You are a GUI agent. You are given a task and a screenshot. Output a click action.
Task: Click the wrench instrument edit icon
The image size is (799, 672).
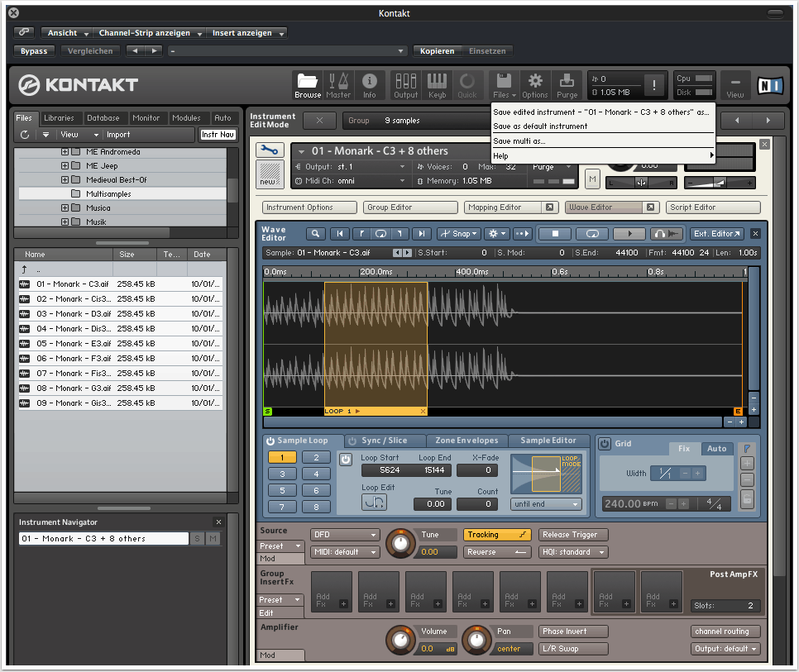(x=270, y=150)
